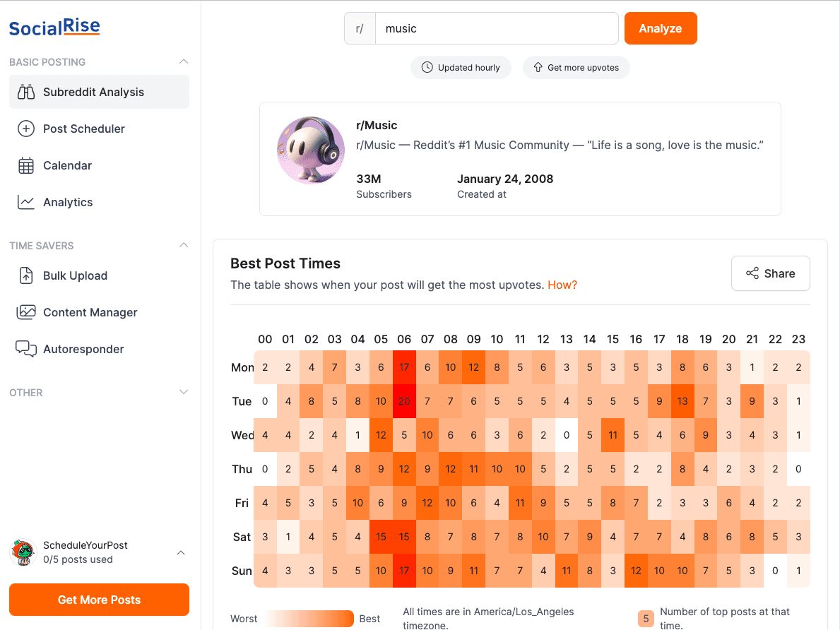Open the Content Manager page

pos(90,312)
